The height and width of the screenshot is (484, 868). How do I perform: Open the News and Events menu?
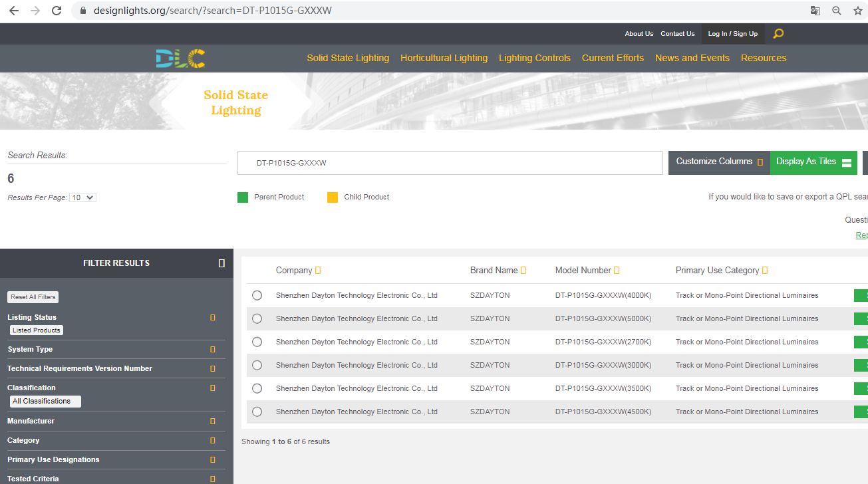692,59
